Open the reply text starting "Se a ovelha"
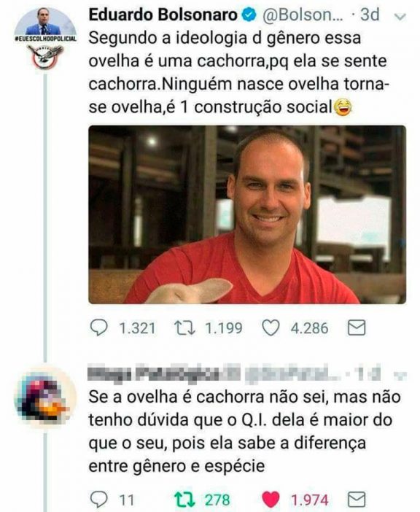The height and width of the screenshot is (512, 420). click(244, 432)
